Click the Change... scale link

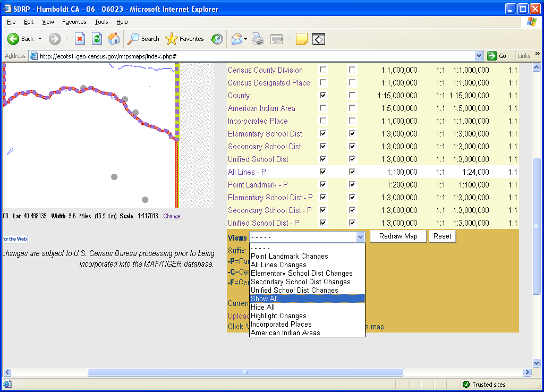[x=175, y=216]
